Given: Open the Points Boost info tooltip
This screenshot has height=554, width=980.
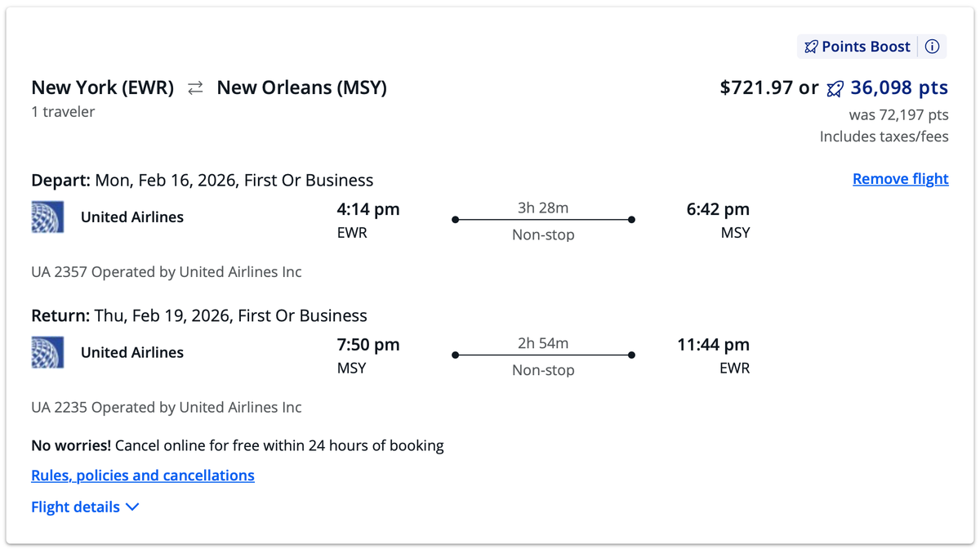Looking at the screenshot, I should [932, 47].
